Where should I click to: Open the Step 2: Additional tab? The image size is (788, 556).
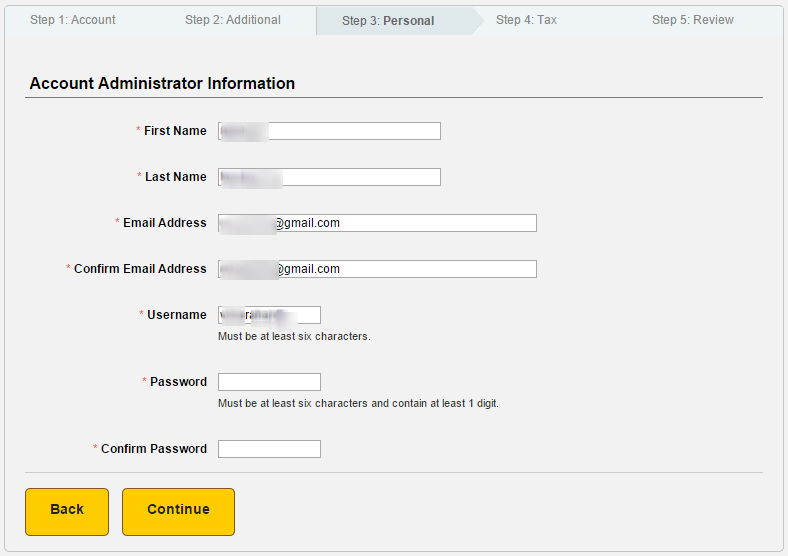point(233,20)
